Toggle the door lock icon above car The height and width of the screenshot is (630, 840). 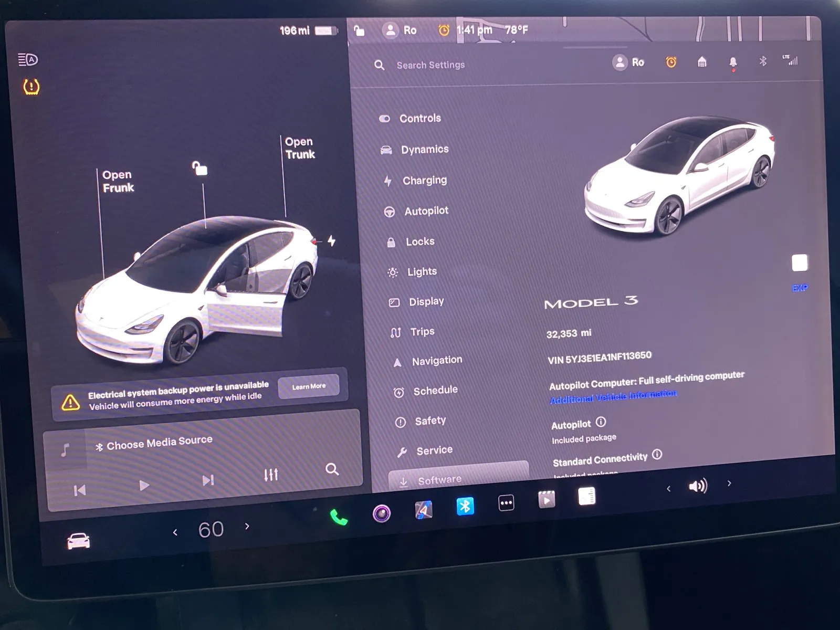(x=199, y=169)
